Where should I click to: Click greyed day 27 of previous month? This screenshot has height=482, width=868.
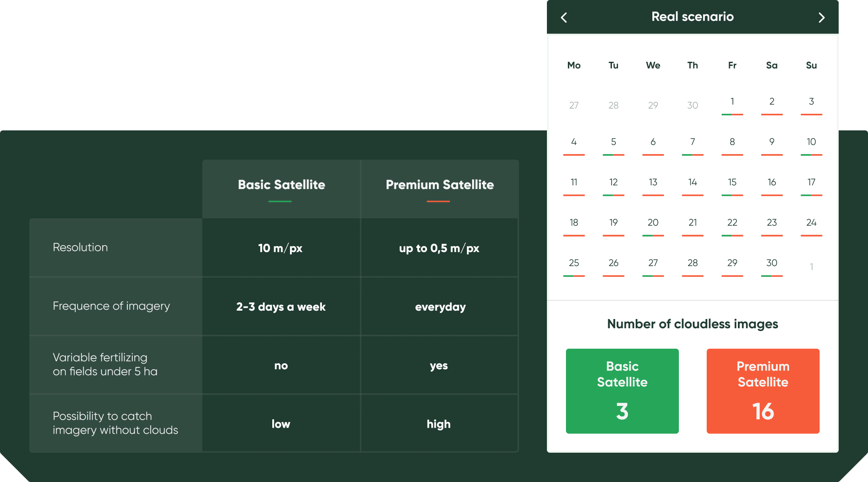tap(574, 105)
